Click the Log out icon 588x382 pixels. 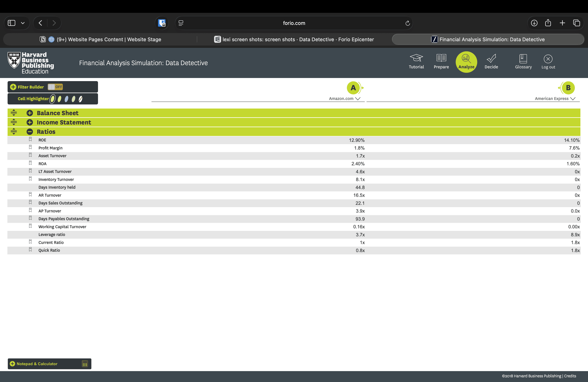pyautogui.click(x=548, y=61)
